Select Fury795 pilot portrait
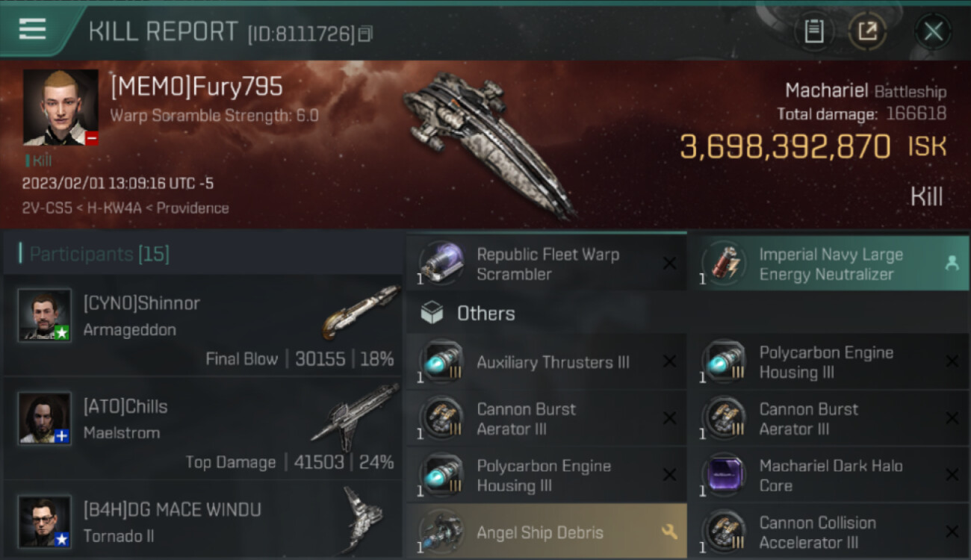The width and height of the screenshot is (971, 560). coord(61,108)
